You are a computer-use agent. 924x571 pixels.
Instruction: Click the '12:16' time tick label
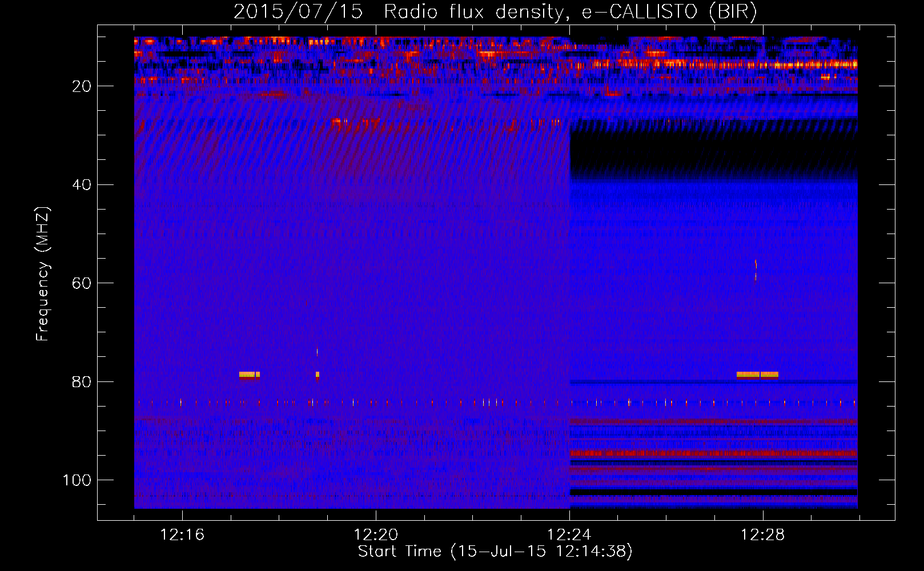pos(182,534)
